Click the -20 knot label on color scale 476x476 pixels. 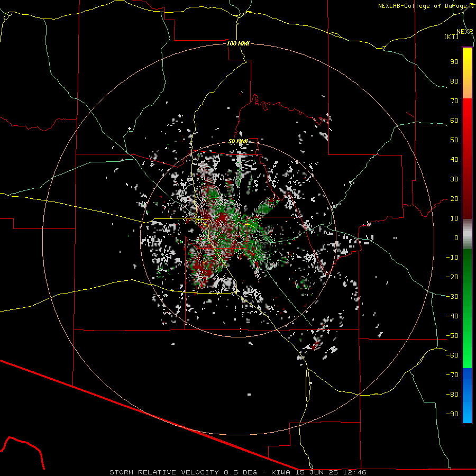(452, 277)
